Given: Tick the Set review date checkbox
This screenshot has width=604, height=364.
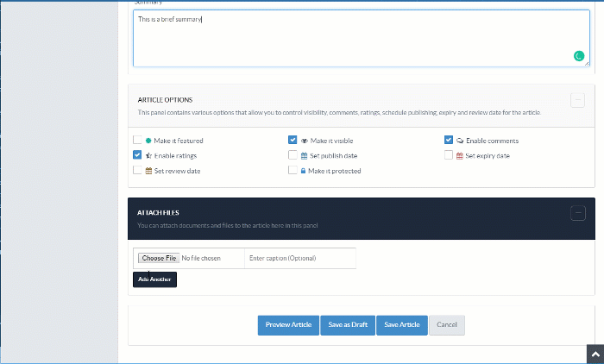Looking at the screenshot, I should tap(137, 171).
